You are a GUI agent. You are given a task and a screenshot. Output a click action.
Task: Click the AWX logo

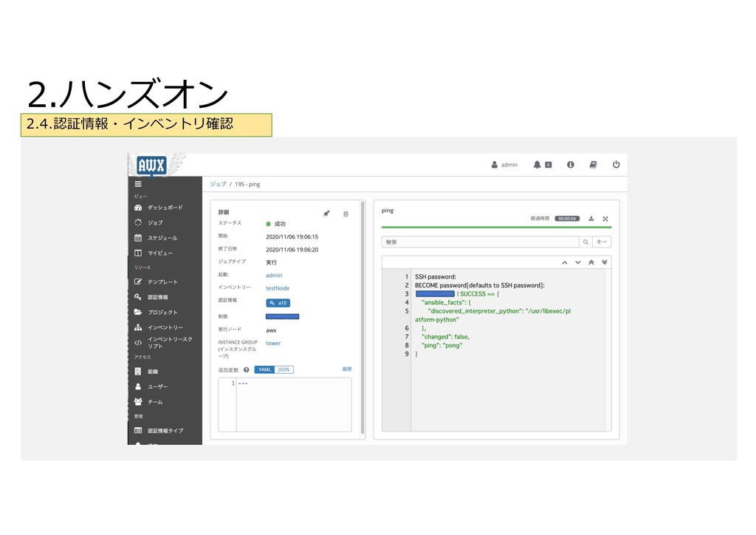pyautogui.click(x=151, y=166)
